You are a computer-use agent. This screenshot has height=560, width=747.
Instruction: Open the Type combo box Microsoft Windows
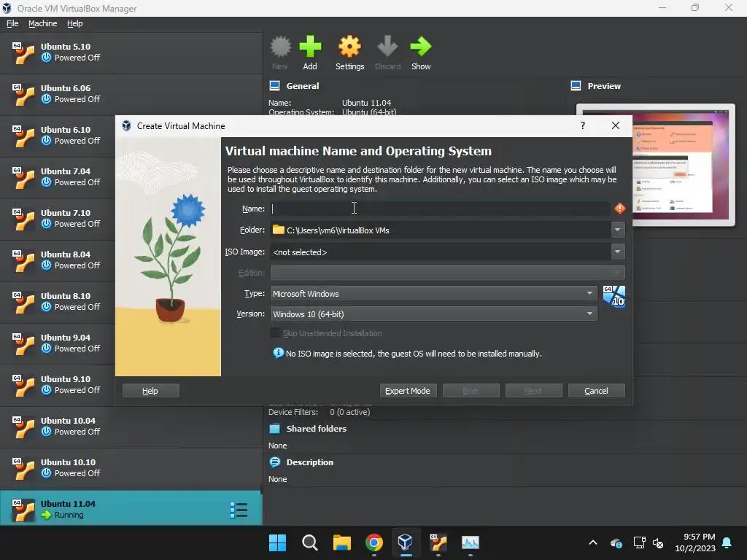tap(433, 293)
